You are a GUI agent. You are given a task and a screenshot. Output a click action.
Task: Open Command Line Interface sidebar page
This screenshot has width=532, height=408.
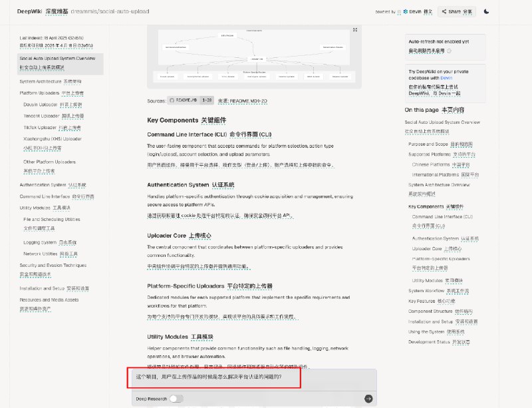pyautogui.click(x=57, y=197)
